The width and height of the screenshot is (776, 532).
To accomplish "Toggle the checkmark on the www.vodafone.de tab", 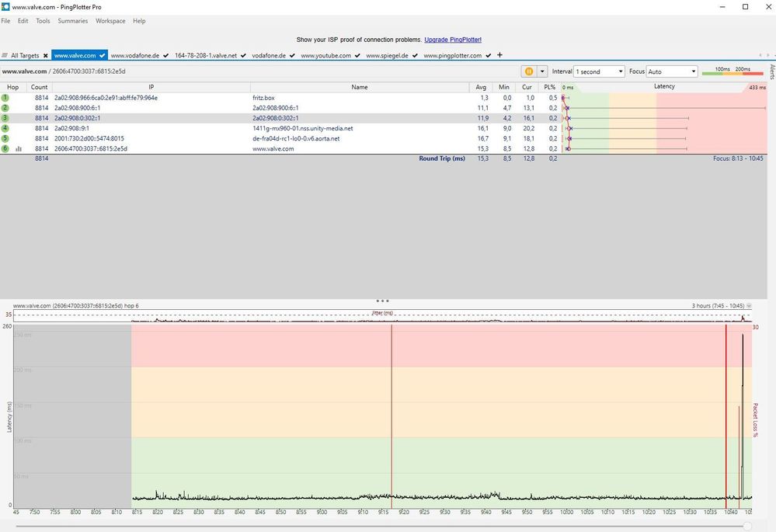I will pos(166,56).
